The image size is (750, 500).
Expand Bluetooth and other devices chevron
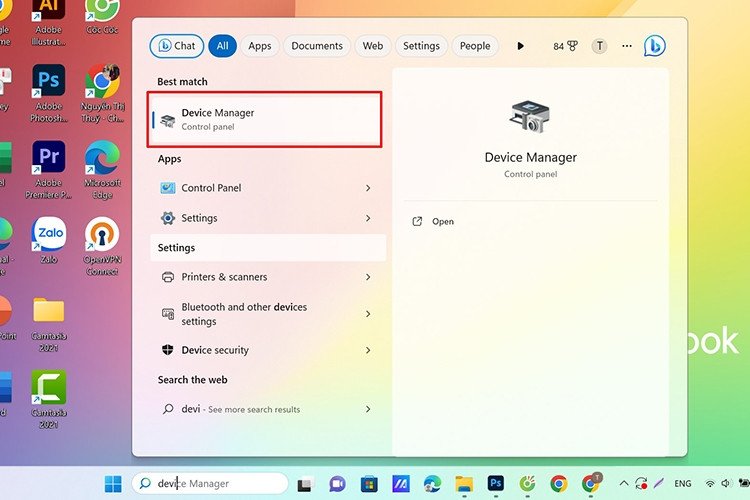368,314
